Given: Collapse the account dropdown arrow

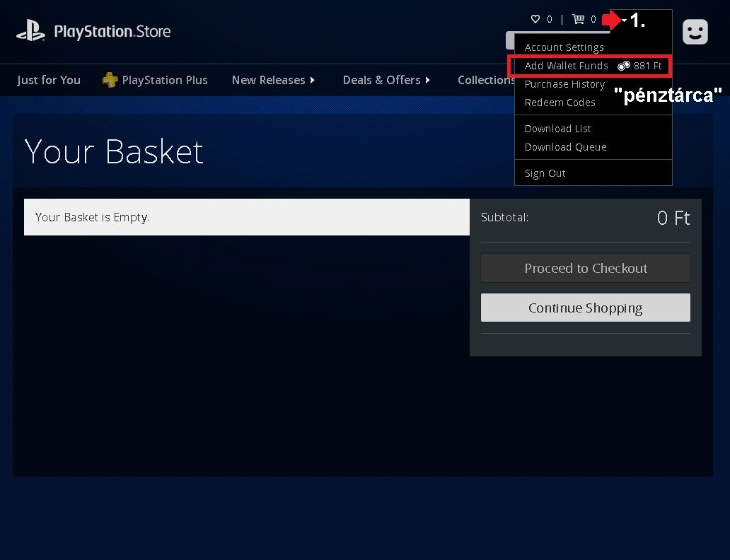Looking at the screenshot, I should (x=624, y=21).
